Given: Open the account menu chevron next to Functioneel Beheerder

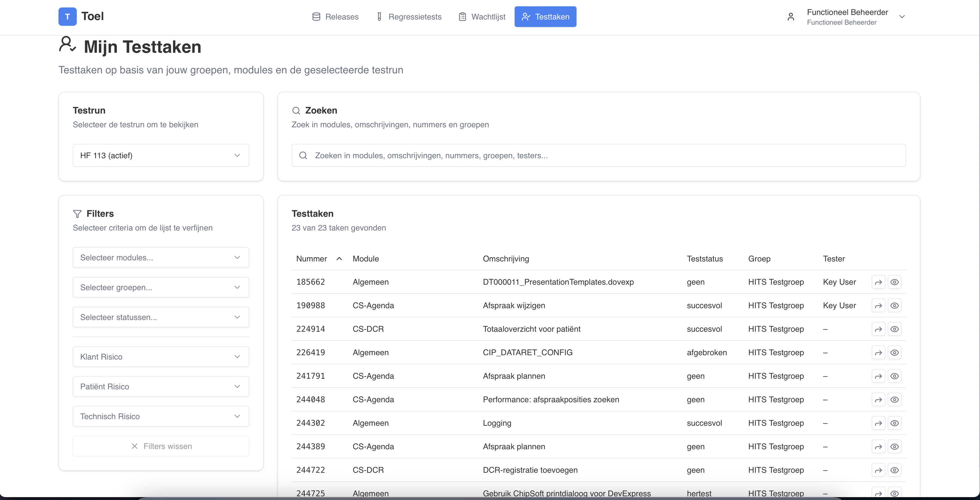Looking at the screenshot, I should pyautogui.click(x=902, y=17).
